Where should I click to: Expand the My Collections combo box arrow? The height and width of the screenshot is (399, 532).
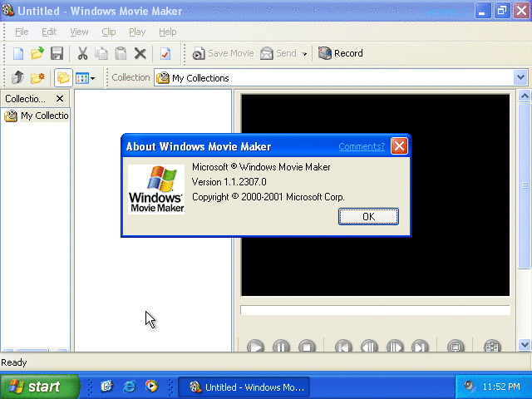[521, 77]
